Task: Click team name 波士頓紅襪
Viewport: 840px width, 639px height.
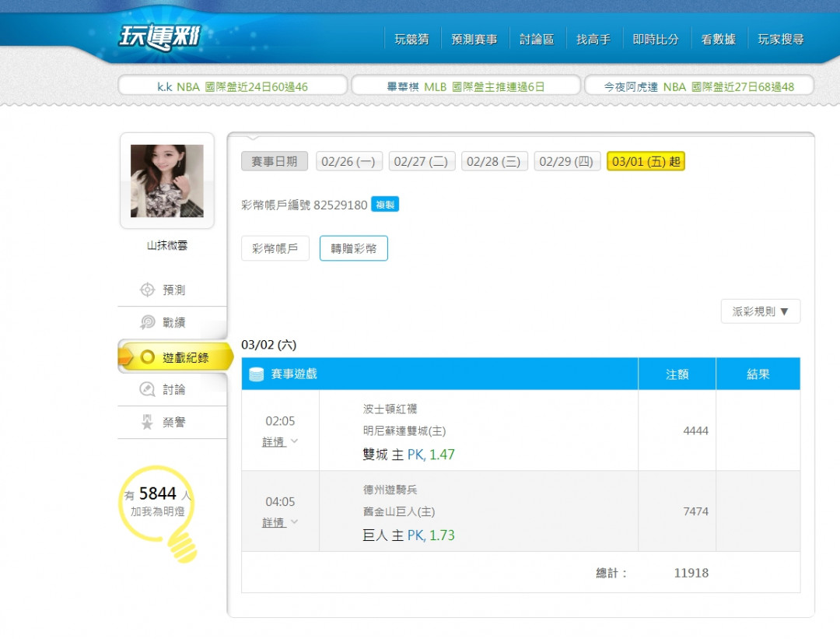Action: (x=390, y=409)
